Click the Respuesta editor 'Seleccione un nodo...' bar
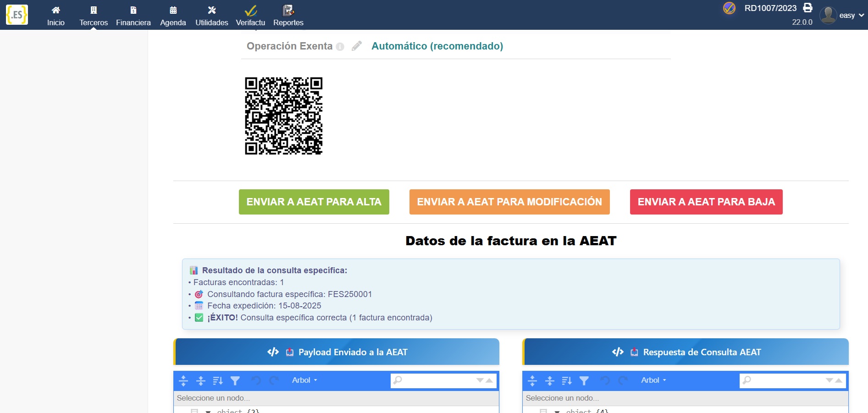Image resolution: width=868 pixels, height=413 pixels. tap(686, 398)
